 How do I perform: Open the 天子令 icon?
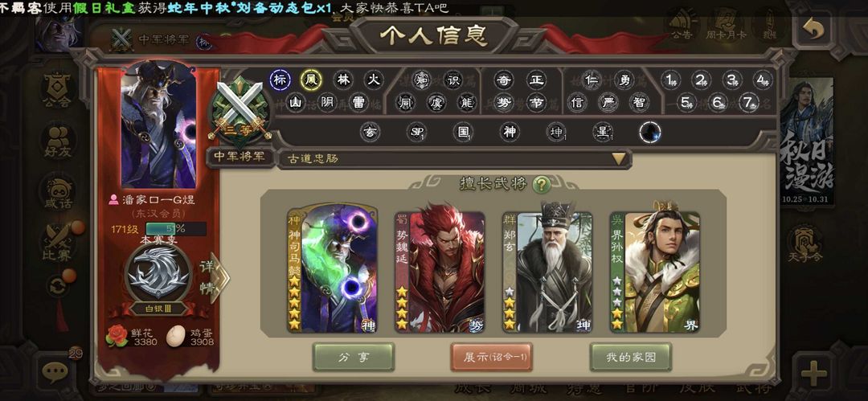click(806, 243)
